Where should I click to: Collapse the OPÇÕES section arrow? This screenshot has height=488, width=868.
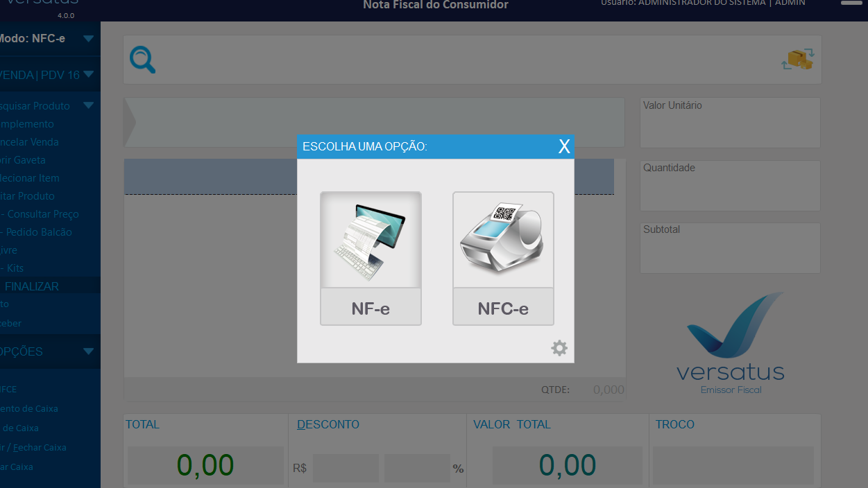click(88, 351)
